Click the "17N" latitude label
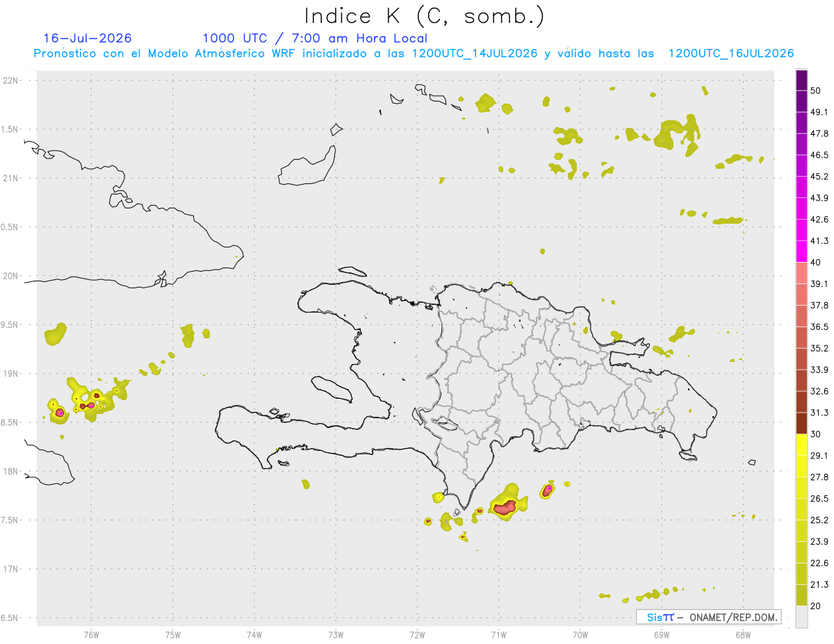This screenshot has height=644, width=834. point(12,569)
